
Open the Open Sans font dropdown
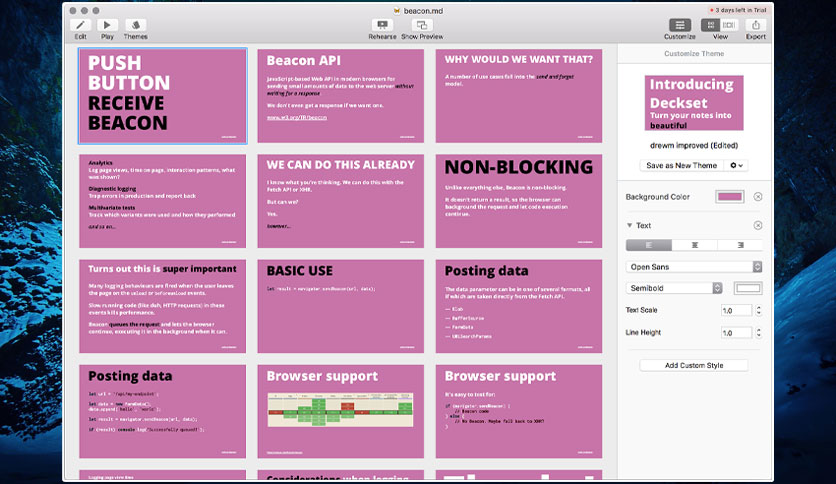pyautogui.click(x=694, y=267)
